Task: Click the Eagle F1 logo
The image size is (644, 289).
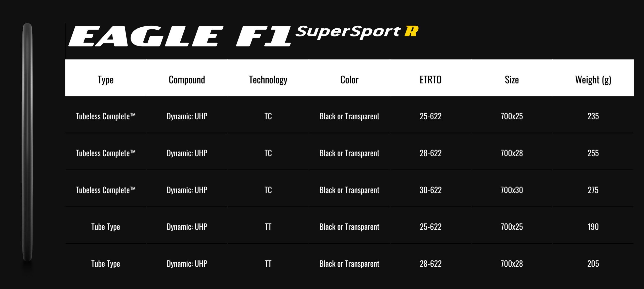Action: pos(180,36)
